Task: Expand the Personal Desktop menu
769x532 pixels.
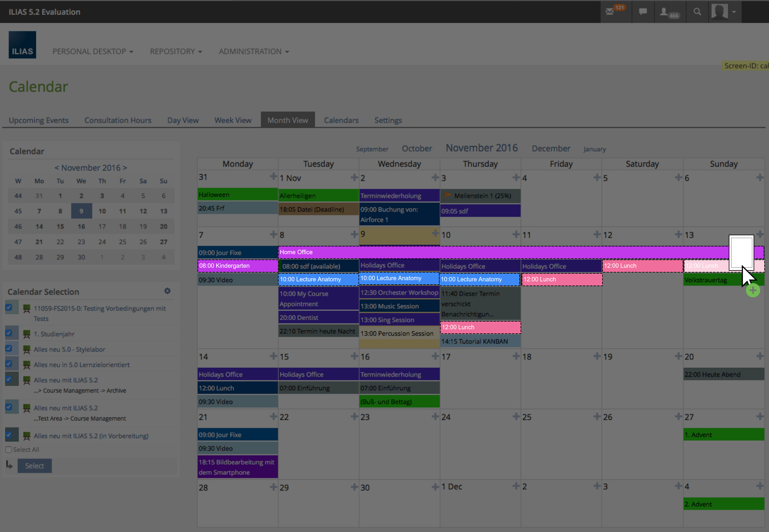Action: (93, 52)
